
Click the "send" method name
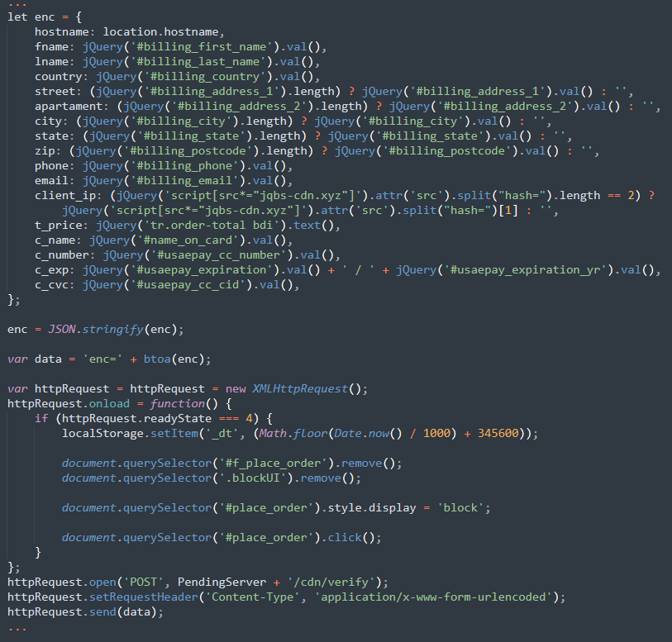point(102,612)
